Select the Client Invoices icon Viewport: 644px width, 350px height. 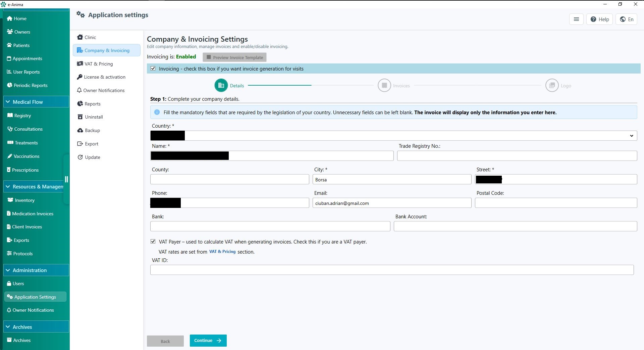9,227
